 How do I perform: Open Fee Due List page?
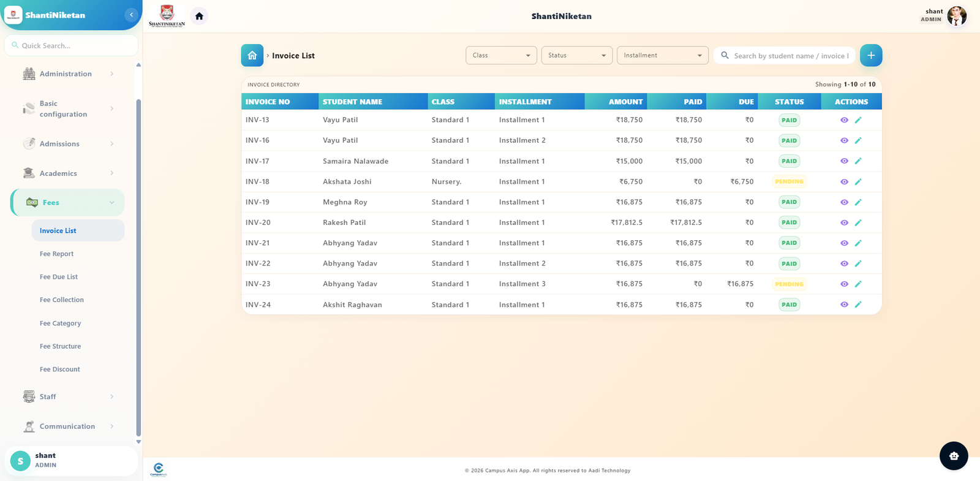coord(78,277)
